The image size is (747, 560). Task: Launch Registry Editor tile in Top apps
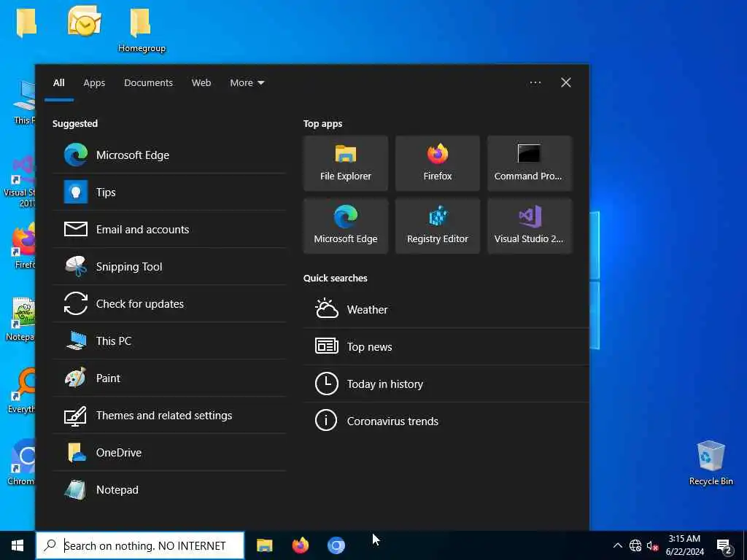pos(438,226)
